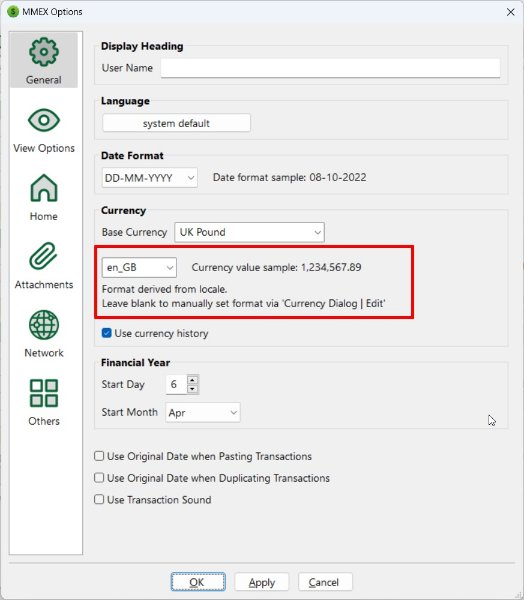This screenshot has width=524, height=600.
Task: Click the Base Currency label
Action: [x=134, y=232]
